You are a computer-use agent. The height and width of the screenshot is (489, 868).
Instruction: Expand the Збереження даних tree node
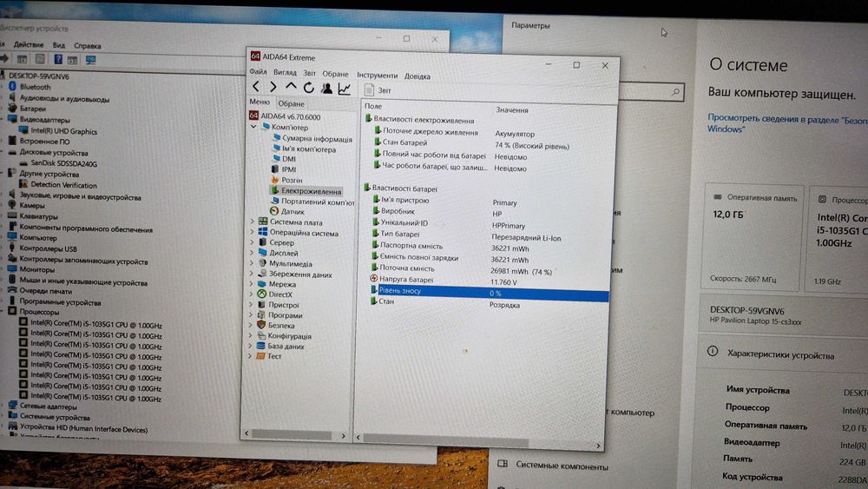click(x=253, y=274)
